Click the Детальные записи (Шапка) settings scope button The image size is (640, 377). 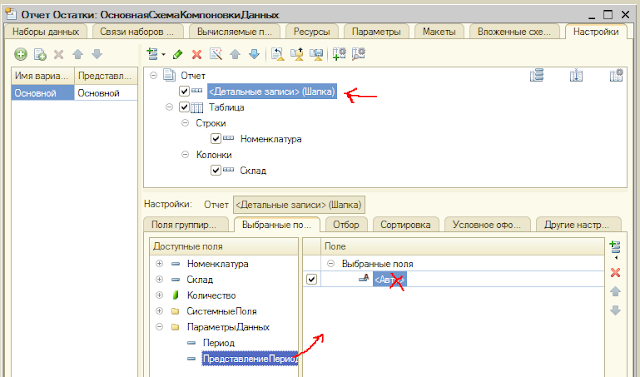[299, 204]
